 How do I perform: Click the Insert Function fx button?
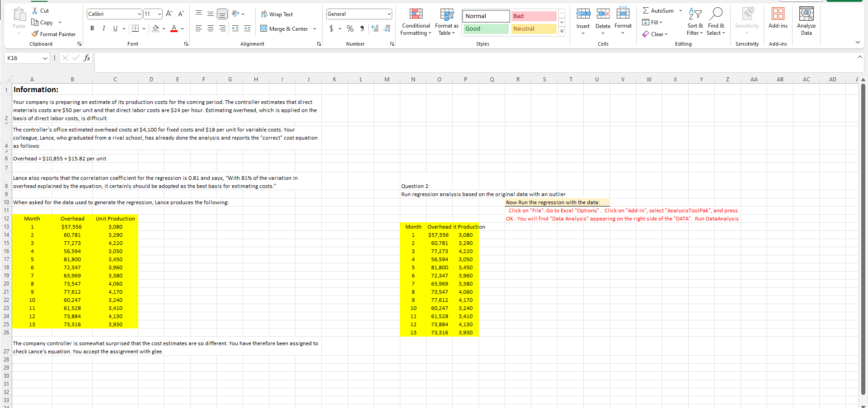87,57
